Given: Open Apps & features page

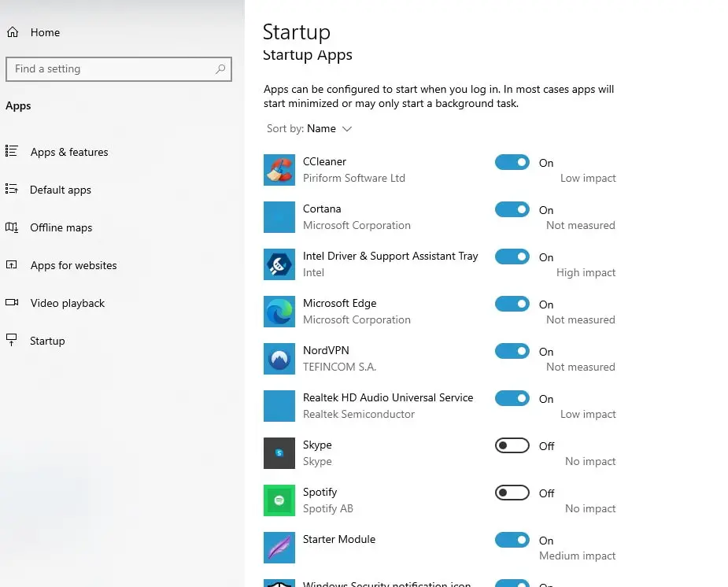Looking at the screenshot, I should [69, 152].
